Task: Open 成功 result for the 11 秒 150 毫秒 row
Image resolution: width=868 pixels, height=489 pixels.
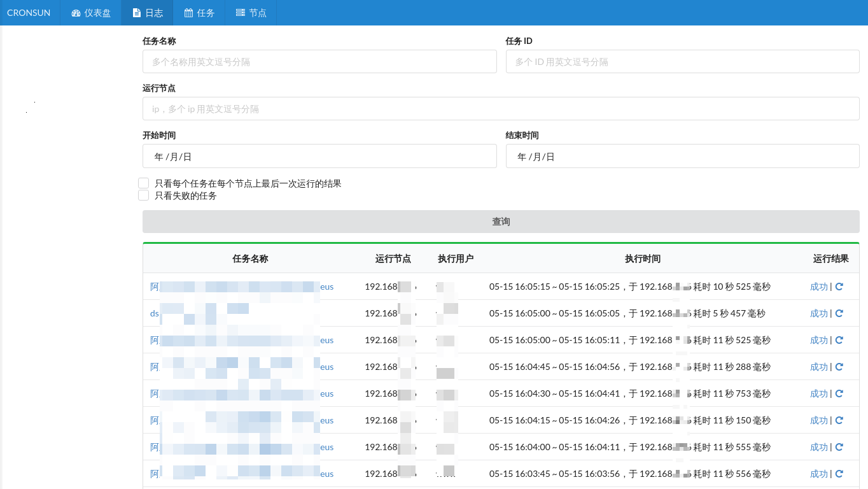Action: tap(819, 420)
